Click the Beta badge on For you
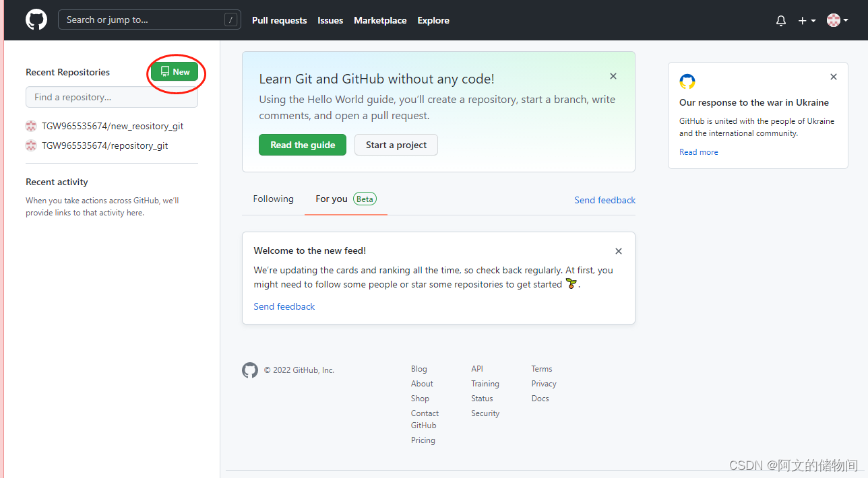This screenshot has width=868, height=478. pyautogui.click(x=365, y=199)
